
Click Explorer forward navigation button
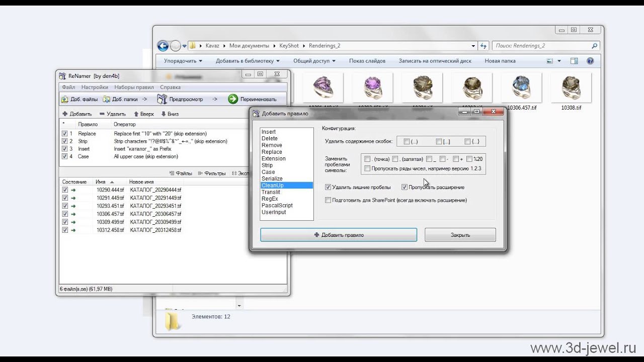coord(175,46)
